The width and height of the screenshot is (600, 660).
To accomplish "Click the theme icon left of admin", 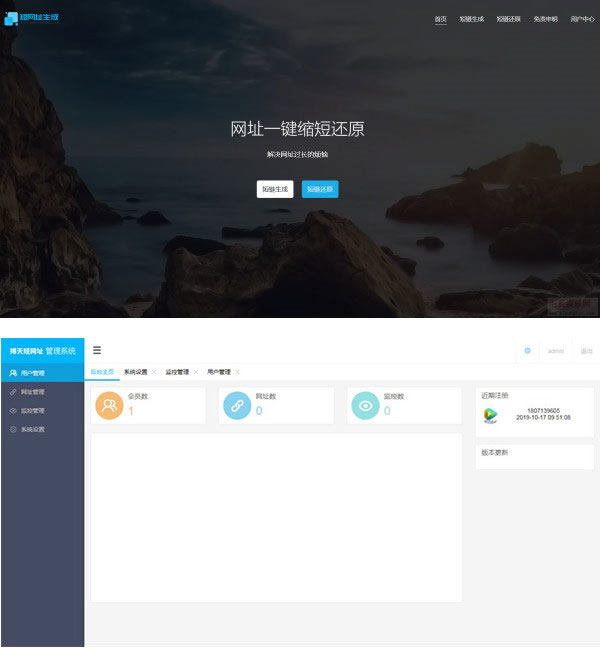I will (x=527, y=351).
